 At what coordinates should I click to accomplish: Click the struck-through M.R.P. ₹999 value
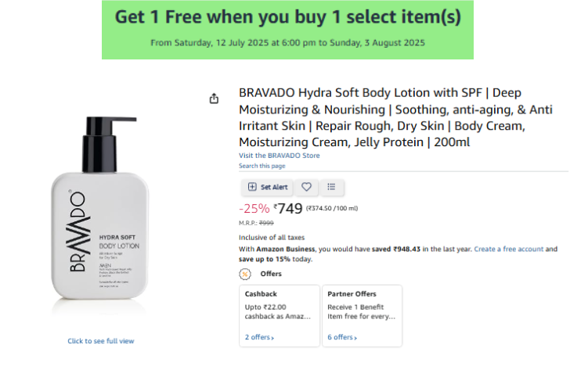pos(266,223)
